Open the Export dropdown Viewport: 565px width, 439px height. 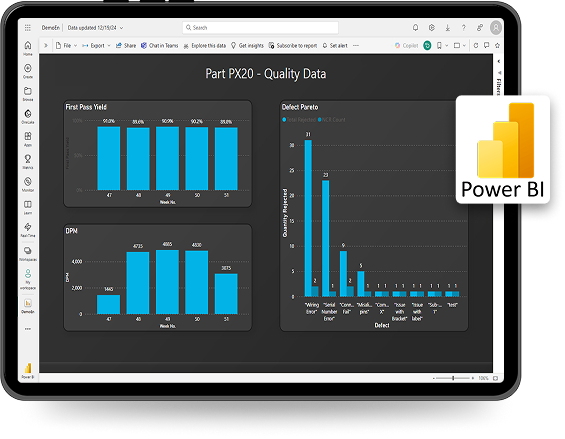tap(96, 45)
